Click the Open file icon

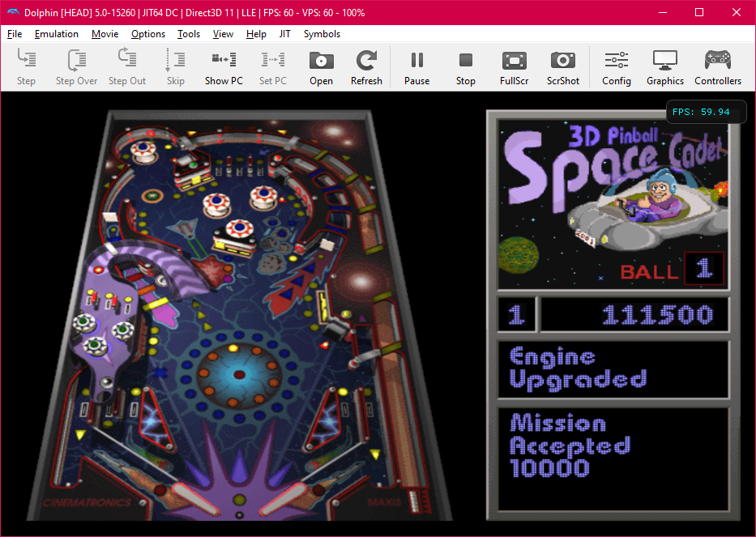point(321,61)
